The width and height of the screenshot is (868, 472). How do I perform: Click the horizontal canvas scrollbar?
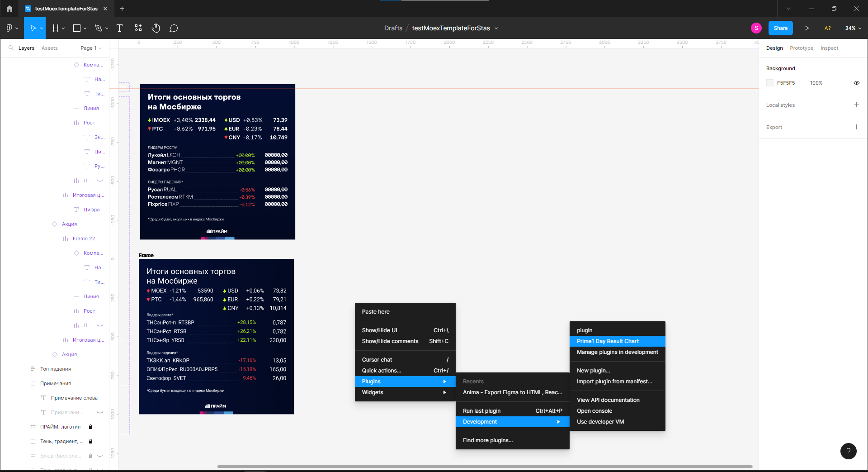pyautogui.click(x=485, y=466)
